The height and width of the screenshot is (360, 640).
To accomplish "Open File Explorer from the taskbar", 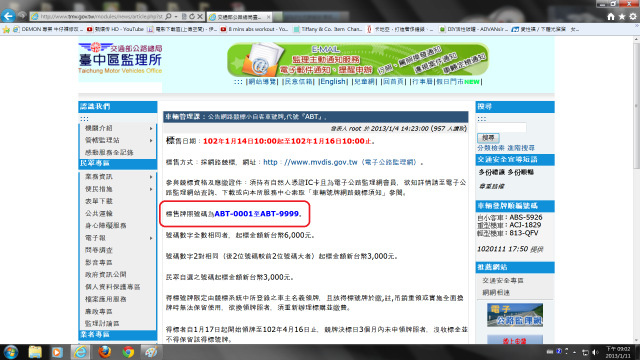I will (35, 352).
